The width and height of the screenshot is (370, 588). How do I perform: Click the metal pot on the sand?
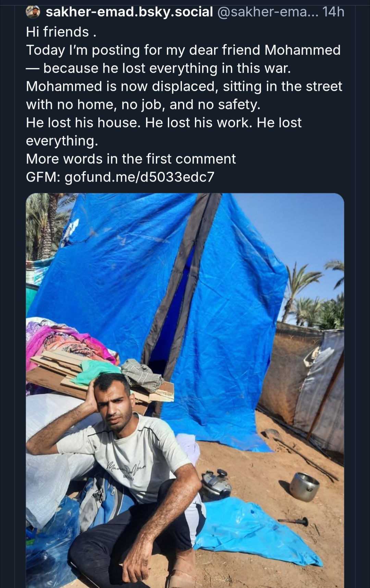click(304, 487)
